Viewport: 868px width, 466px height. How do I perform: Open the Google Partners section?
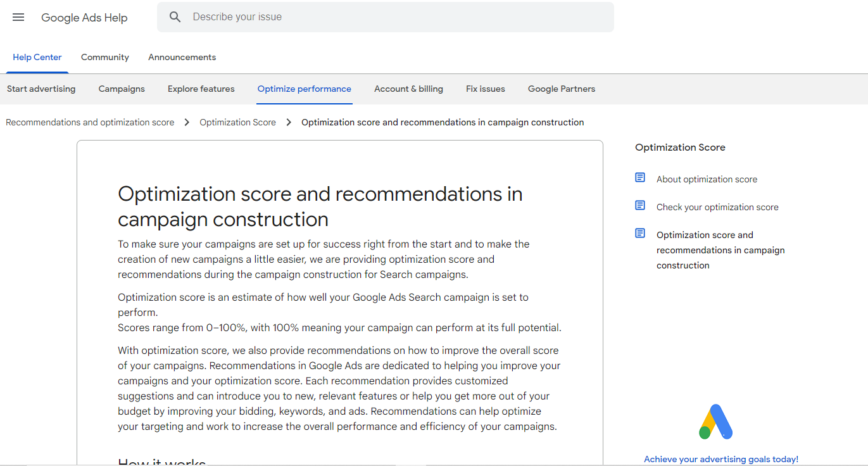(562, 89)
